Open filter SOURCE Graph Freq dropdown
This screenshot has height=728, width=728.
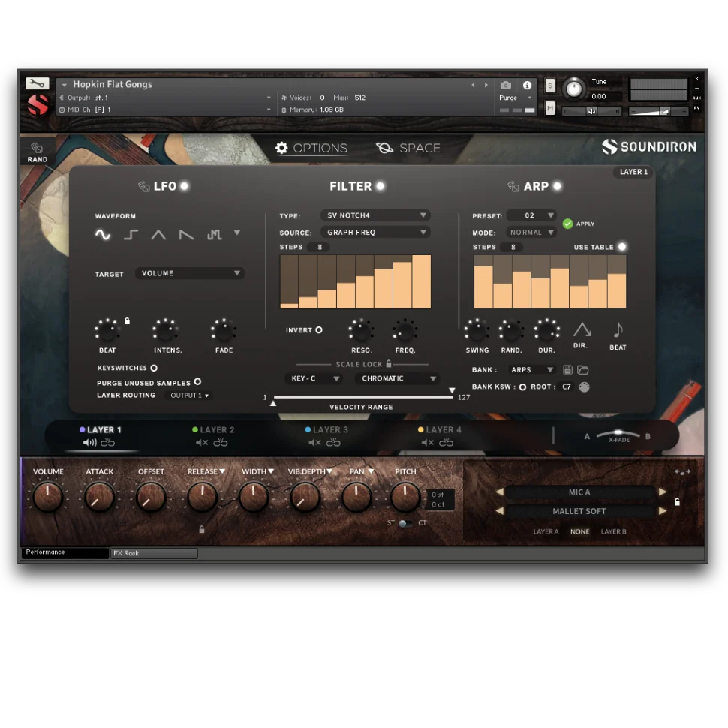375,232
